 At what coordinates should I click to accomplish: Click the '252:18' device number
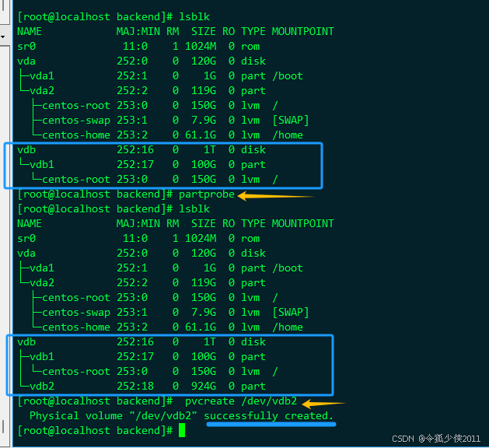click(135, 387)
